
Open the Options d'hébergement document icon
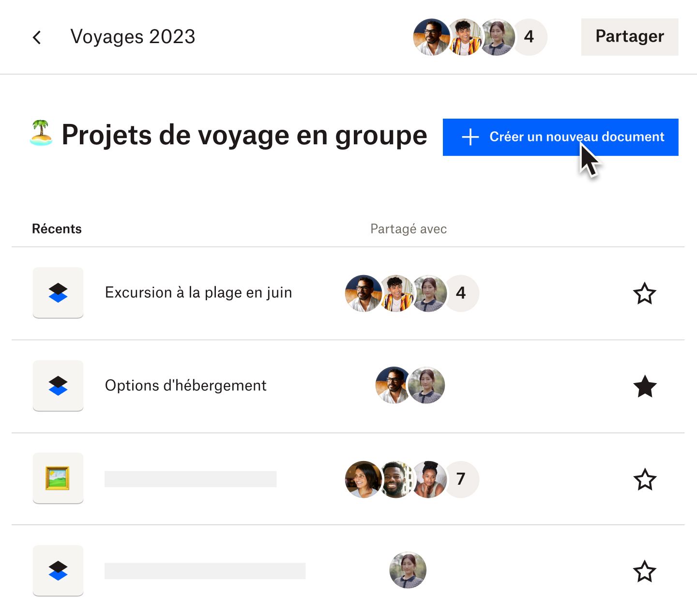[x=58, y=385]
